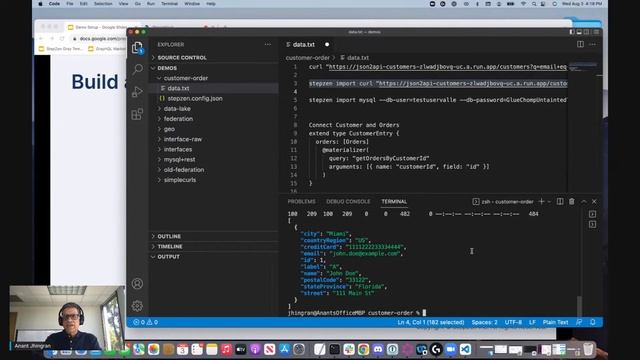Image resolution: width=640 pixels, height=360 pixels.
Task: Open the Search view in activity bar
Action: [x=138, y=69]
